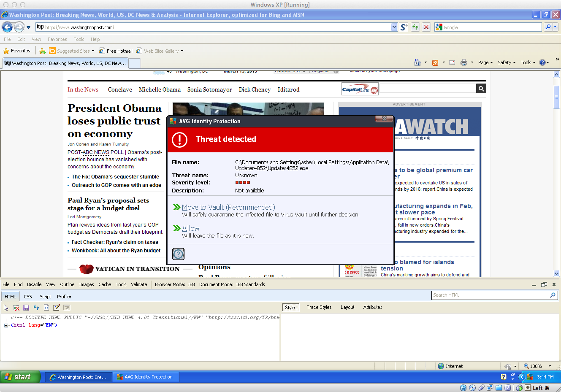Click the red X Stop loading button

tap(426, 27)
